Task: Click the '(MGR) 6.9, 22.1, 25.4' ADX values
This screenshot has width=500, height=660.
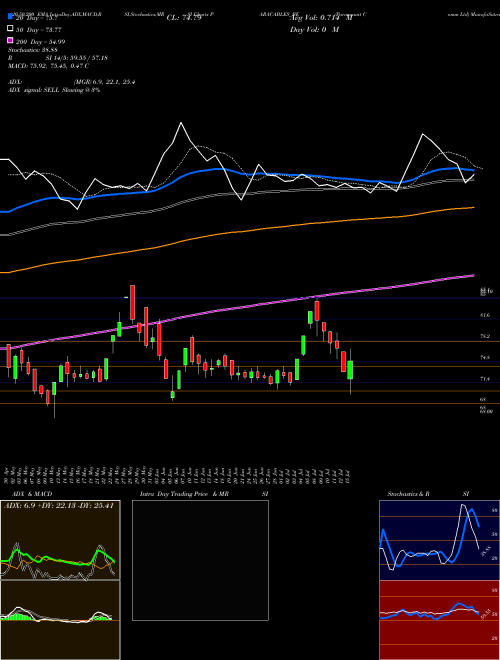Action: (x=104, y=82)
